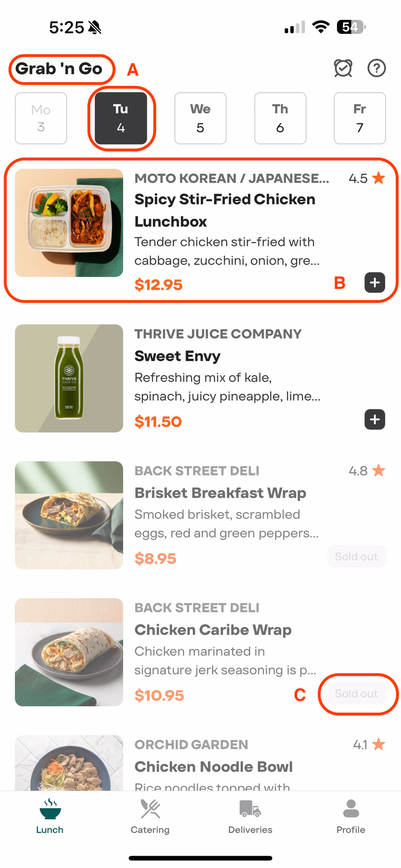Pick Thursday 6 date
Viewport: 401px width, 868px height.
(x=280, y=118)
